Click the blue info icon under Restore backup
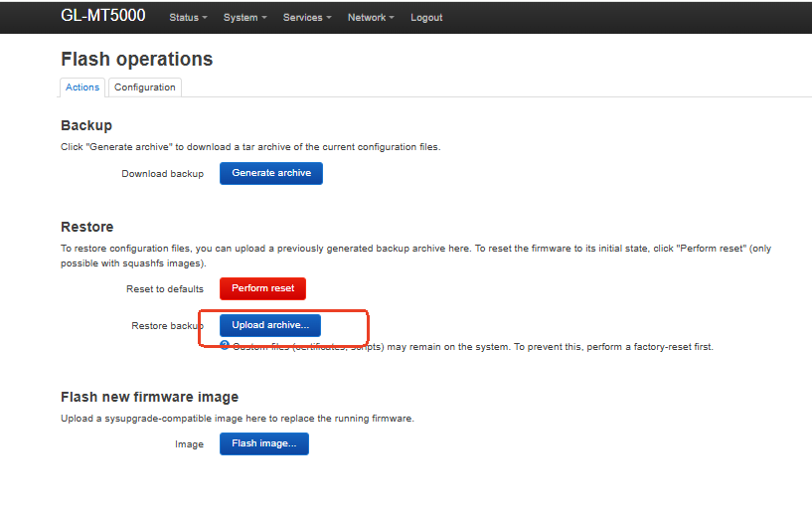This screenshot has height=520, width=812. coord(225,345)
